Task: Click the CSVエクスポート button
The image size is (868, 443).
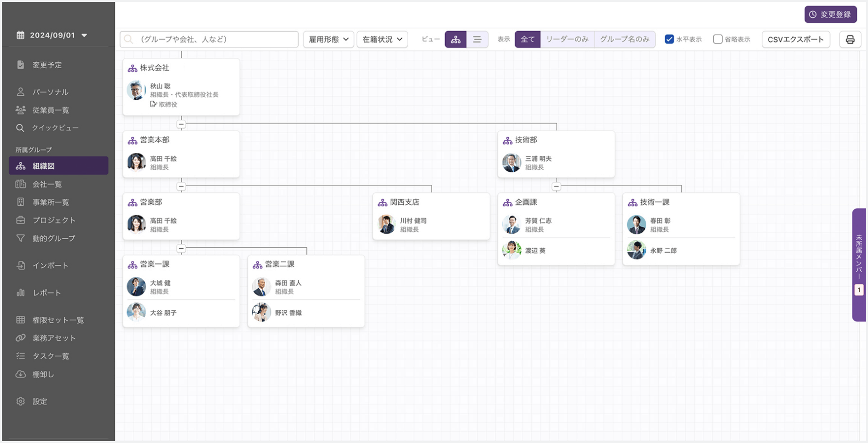Action: click(x=796, y=39)
